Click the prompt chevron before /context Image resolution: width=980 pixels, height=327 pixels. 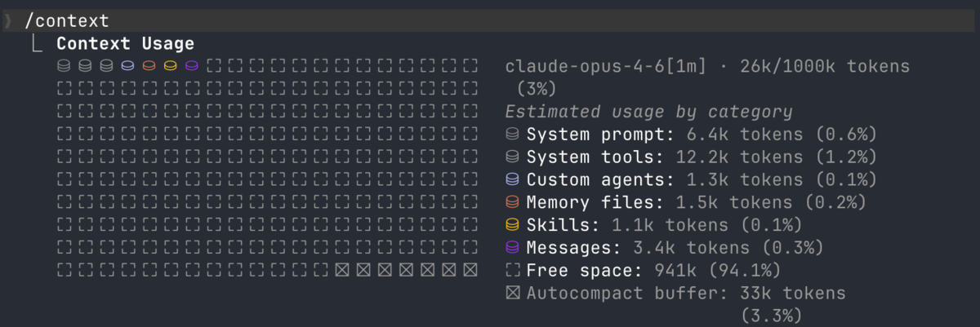tap(8, 20)
